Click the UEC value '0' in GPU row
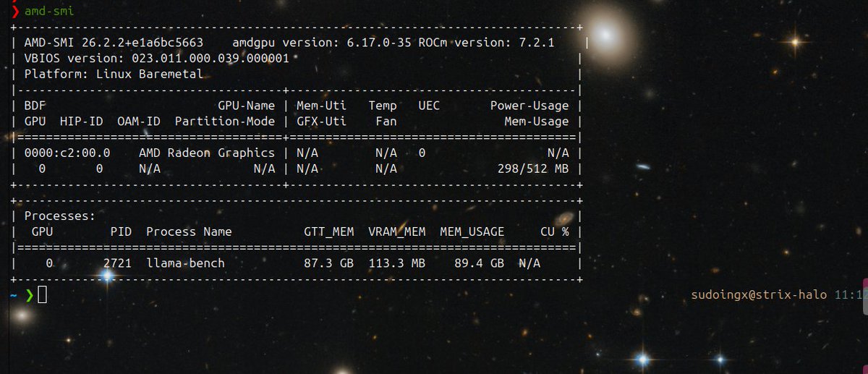Viewport: 868px width, 374px height. click(422, 153)
